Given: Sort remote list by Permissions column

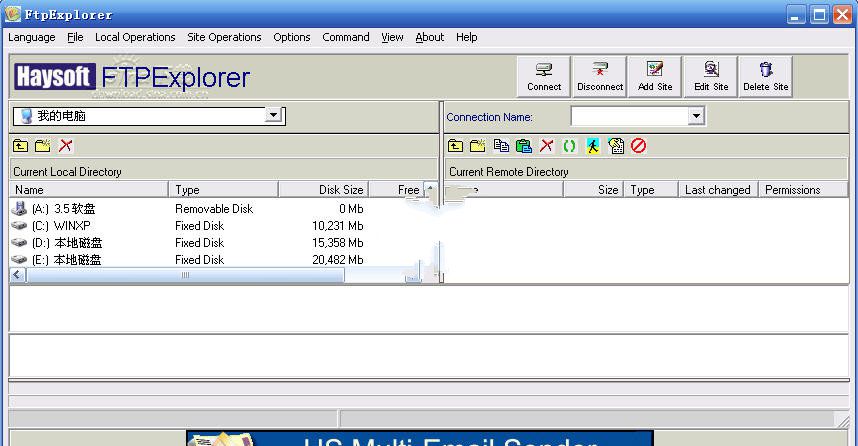Looking at the screenshot, I should point(803,189).
